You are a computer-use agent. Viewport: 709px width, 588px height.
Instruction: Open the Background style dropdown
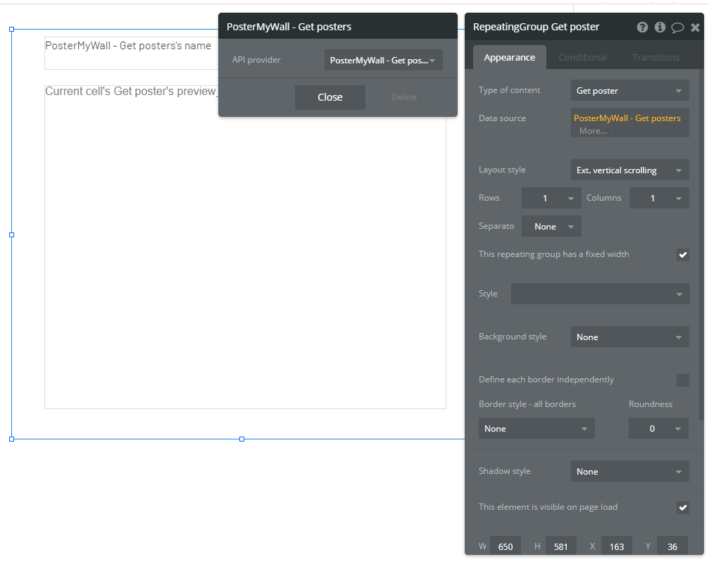629,337
